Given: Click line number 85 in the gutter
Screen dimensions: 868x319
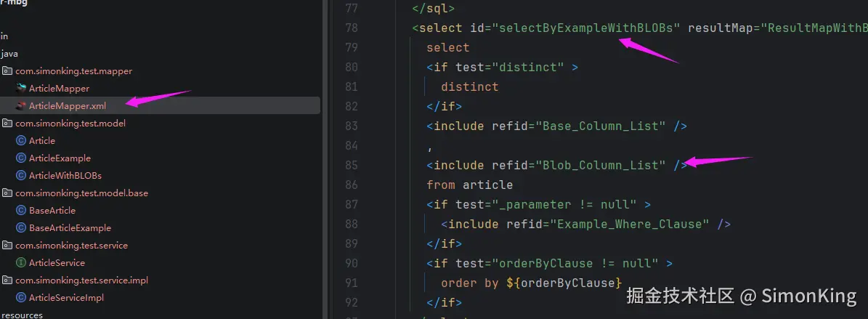Looking at the screenshot, I should click(x=352, y=165).
